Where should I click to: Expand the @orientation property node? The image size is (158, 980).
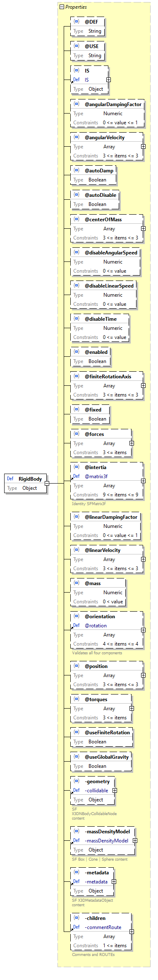[x=143, y=630]
